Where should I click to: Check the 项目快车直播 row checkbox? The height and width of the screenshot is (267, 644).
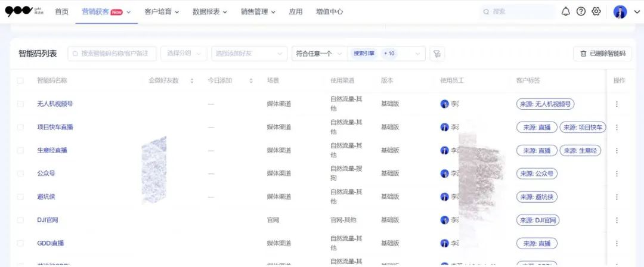(20, 128)
